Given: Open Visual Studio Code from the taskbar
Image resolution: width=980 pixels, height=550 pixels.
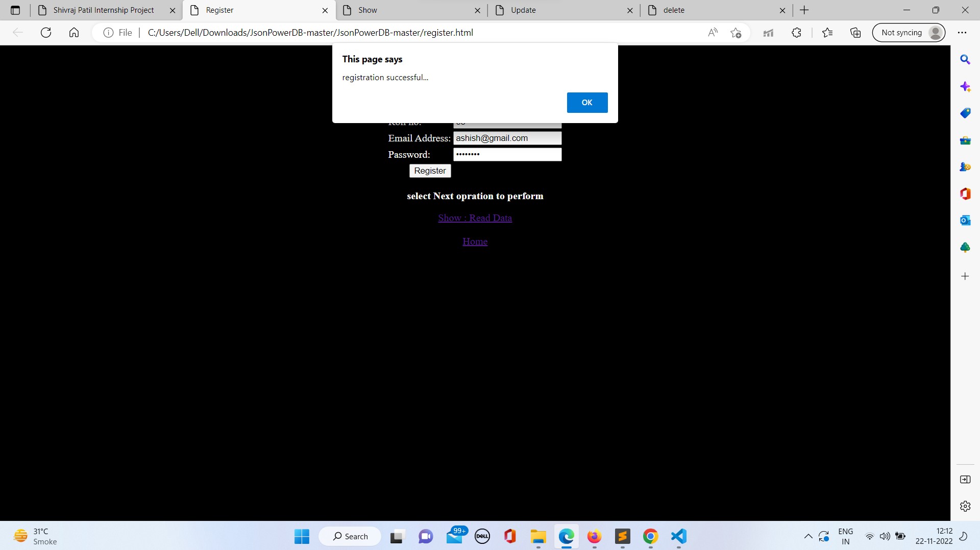Looking at the screenshot, I should [678, 536].
